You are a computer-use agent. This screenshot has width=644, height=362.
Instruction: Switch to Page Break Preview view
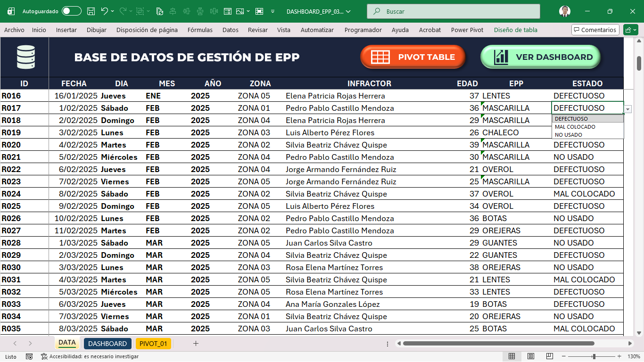coord(550,356)
